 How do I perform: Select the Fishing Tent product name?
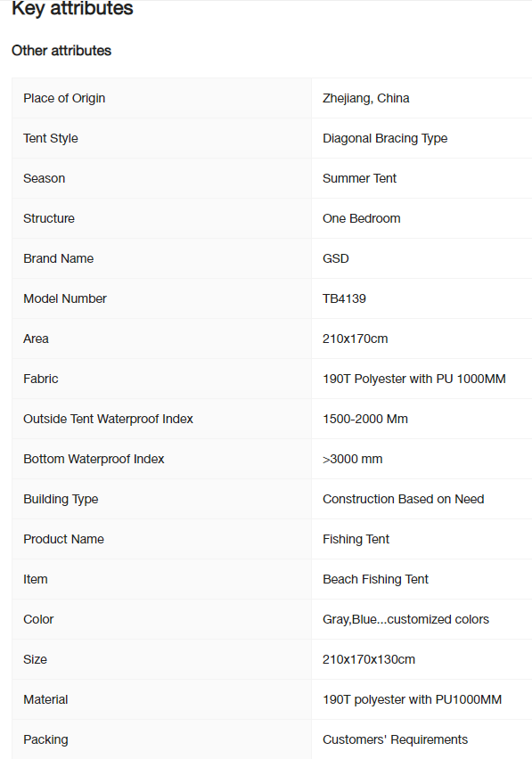point(356,539)
